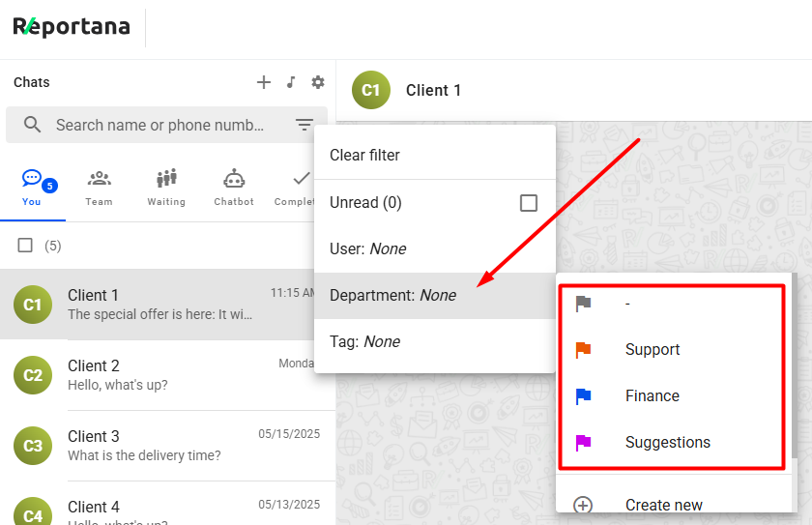Click Create new department
This screenshot has width=812, height=525.
(663, 505)
